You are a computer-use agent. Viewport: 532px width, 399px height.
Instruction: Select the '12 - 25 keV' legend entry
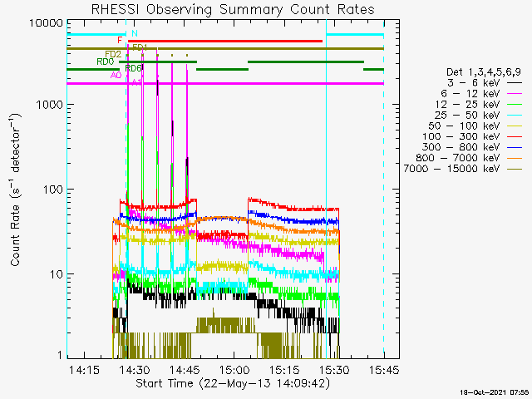(467, 104)
